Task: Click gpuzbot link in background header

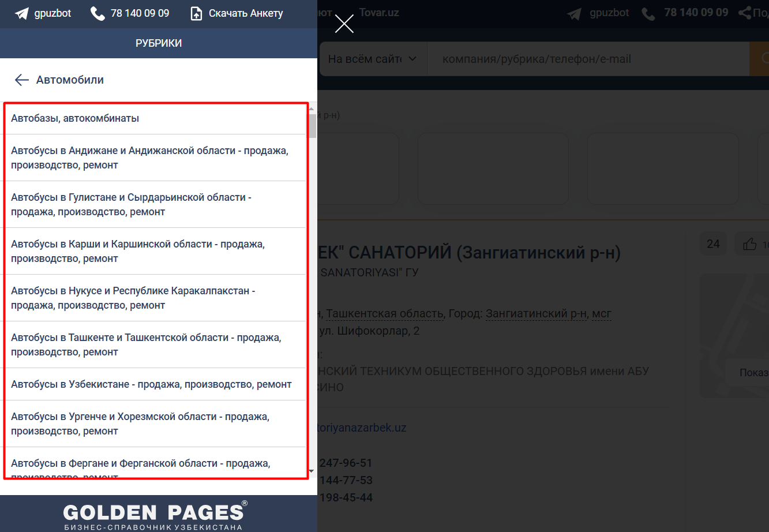Action: coord(609,13)
